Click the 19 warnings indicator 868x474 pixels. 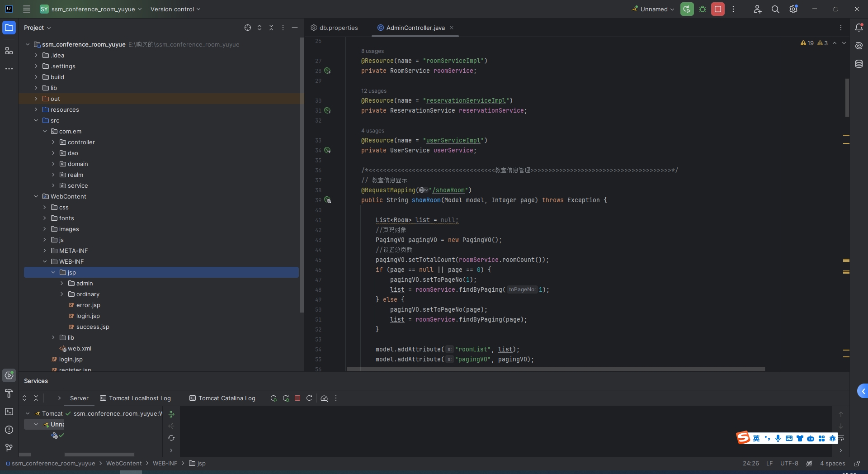pos(807,43)
